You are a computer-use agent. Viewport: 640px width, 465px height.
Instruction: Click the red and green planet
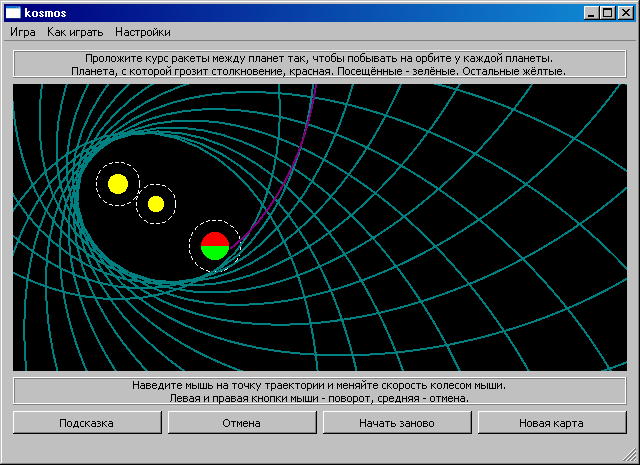[x=215, y=246]
